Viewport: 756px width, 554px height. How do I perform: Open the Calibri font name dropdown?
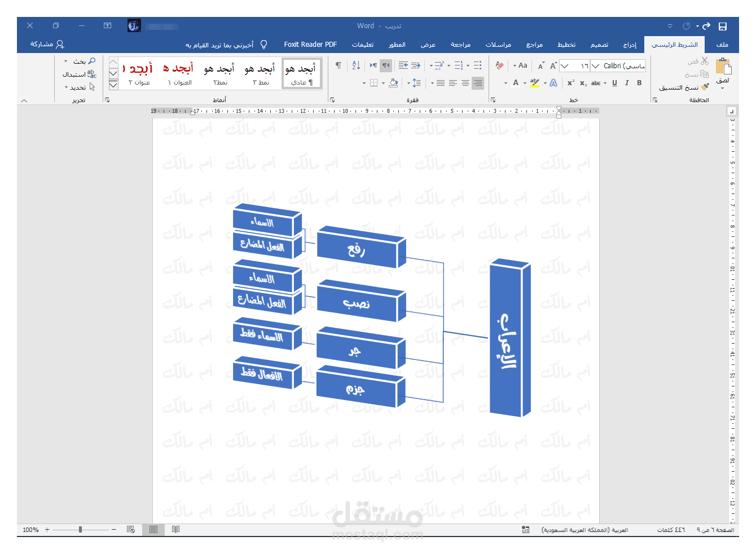(x=595, y=66)
